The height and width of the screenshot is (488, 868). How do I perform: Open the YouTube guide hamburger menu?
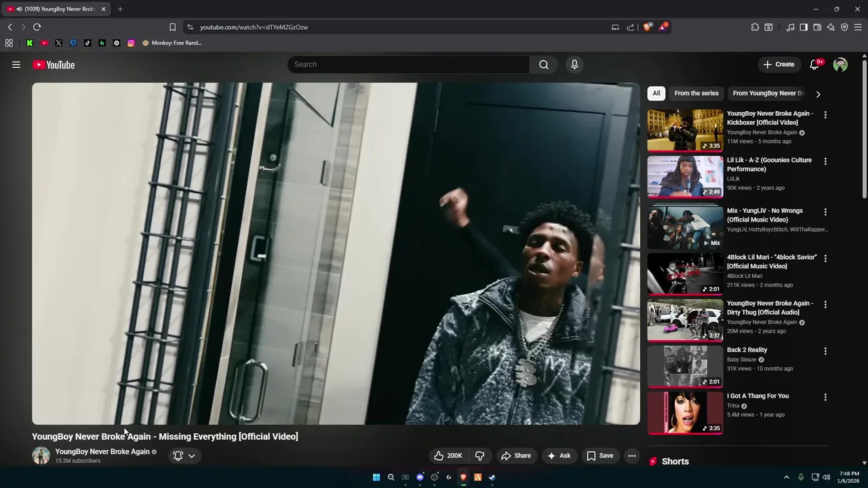point(16,64)
